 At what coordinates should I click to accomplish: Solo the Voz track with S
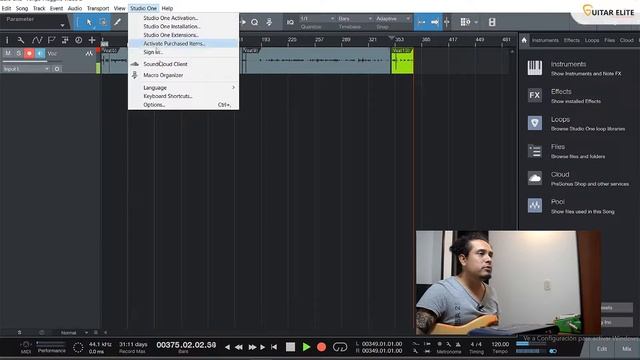pos(18,53)
